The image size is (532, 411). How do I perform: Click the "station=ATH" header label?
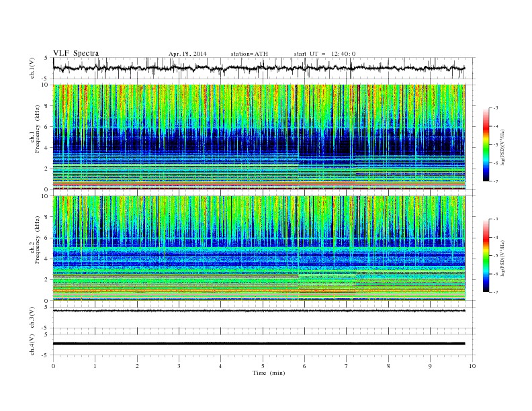pos(249,54)
